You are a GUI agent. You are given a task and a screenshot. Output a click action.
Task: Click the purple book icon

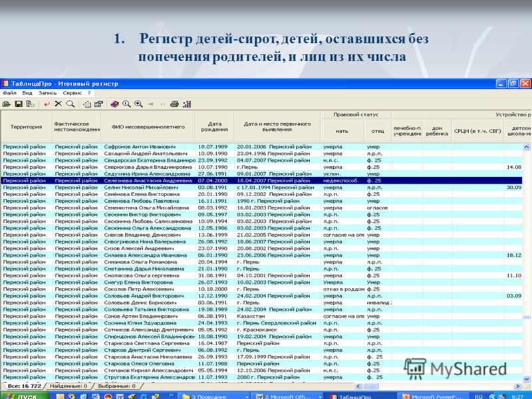pos(114,104)
